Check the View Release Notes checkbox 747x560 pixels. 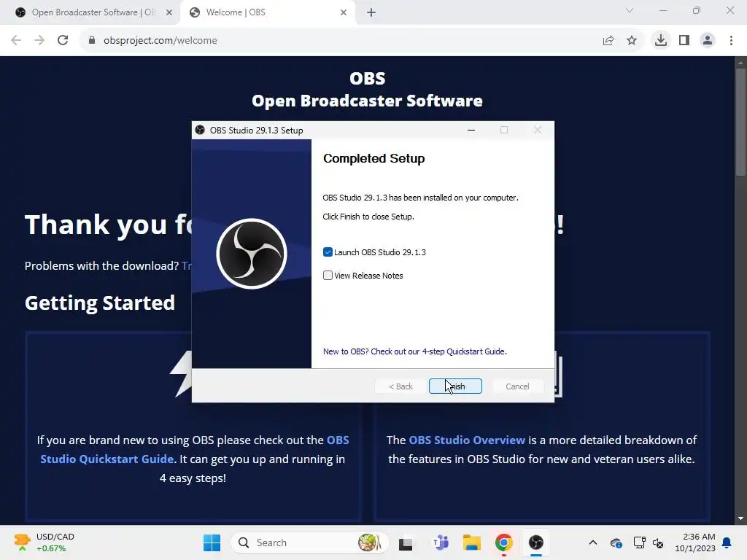328,275
